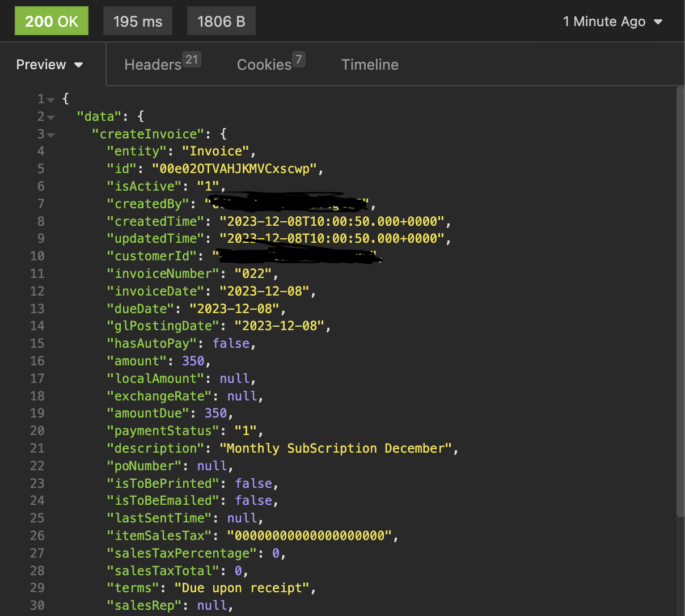Click the createdTime timestamp value
Image resolution: width=685 pixels, height=616 pixels.
[332, 221]
